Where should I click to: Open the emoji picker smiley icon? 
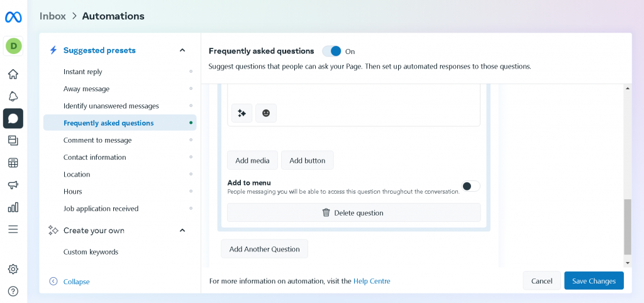pyautogui.click(x=265, y=113)
